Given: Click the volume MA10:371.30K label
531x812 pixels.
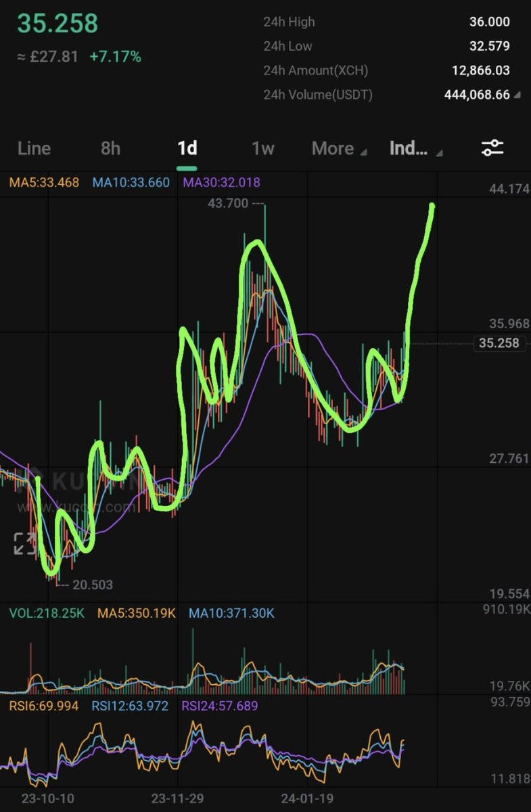Looking at the screenshot, I should pyautogui.click(x=231, y=613).
